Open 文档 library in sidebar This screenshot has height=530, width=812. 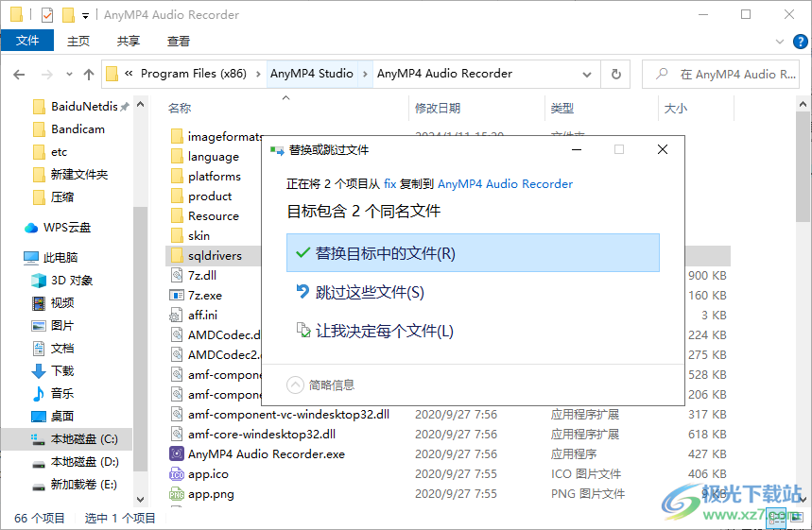click(x=53, y=349)
